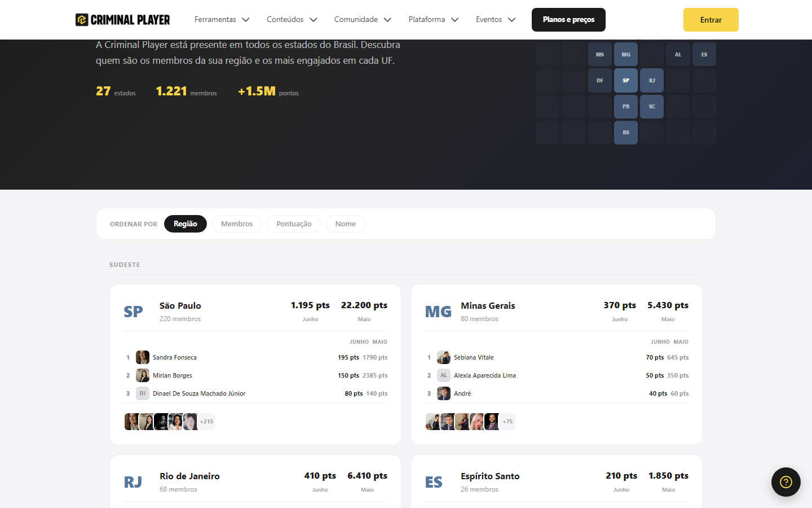Click Mirian Borges' avatar photo
This screenshot has width=812, height=508.
143,375
